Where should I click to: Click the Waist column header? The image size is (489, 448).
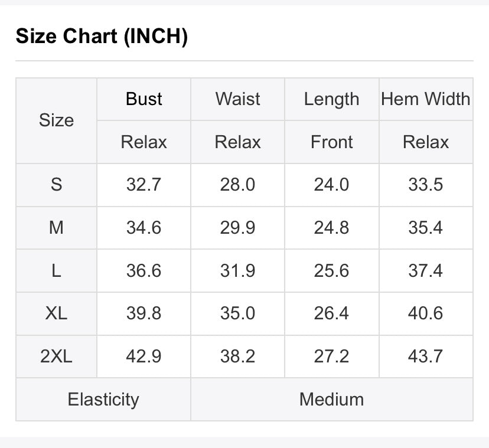(x=237, y=99)
